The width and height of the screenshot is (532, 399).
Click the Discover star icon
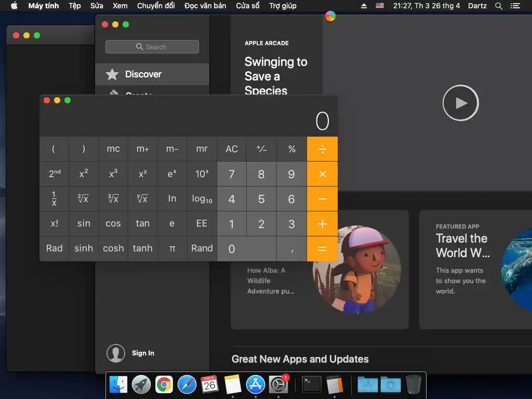click(x=112, y=74)
